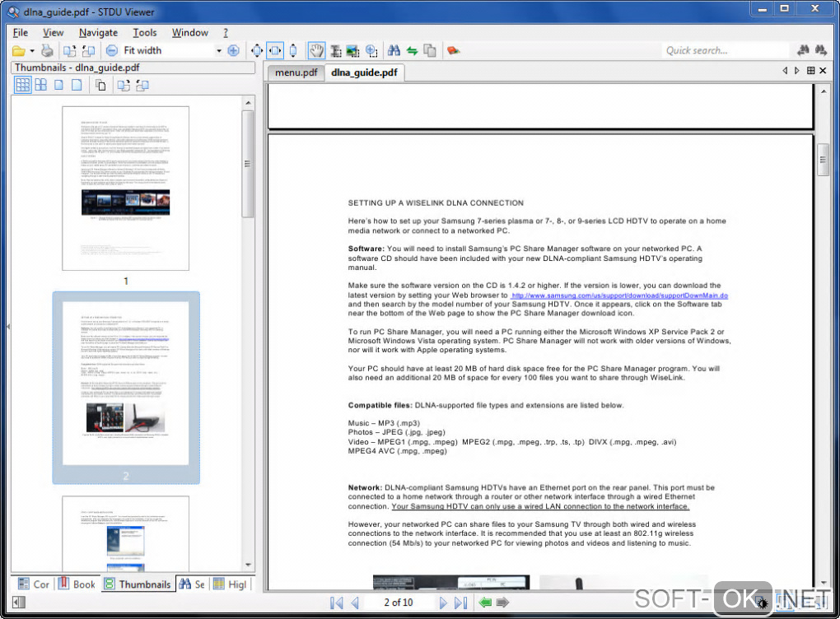Screen dimensions: 840x619
Task: Rotate thumbnails counterclockwise in thumbnails panel
Action: [x=142, y=85]
